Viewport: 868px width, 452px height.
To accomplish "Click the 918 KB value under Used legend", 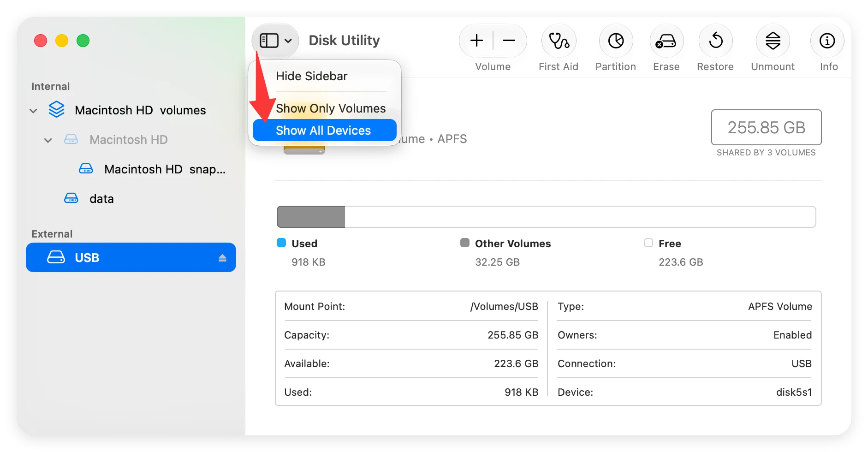I will pyautogui.click(x=309, y=262).
